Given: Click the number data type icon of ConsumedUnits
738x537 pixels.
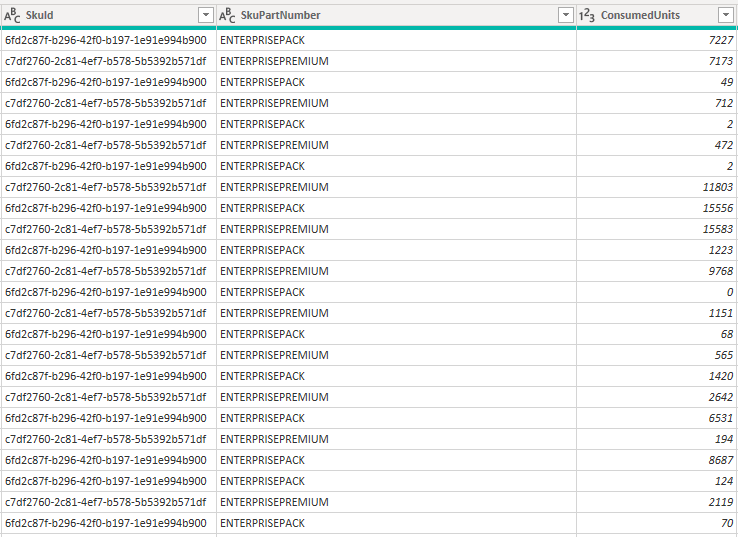Looking at the screenshot, I should coord(586,16).
